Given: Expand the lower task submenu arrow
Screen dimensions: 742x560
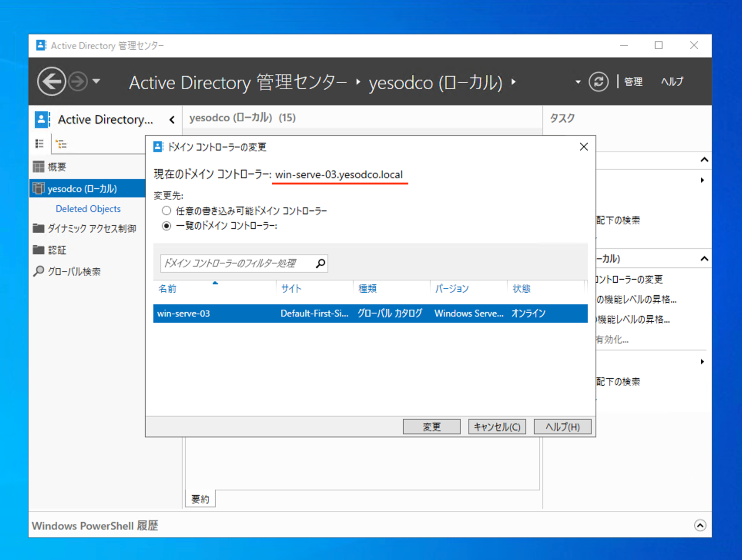Looking at the screenshot, I should [x=702, y=362].
